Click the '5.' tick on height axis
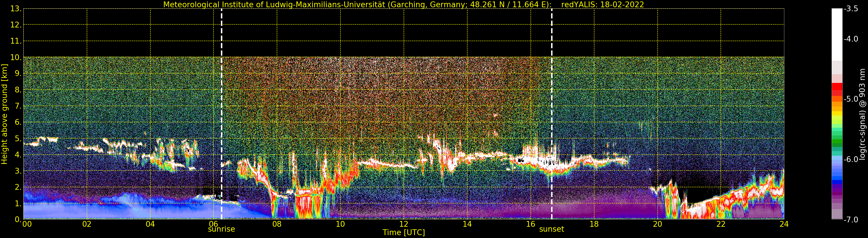This screenshot has height=238, width=868. [18, 138]
